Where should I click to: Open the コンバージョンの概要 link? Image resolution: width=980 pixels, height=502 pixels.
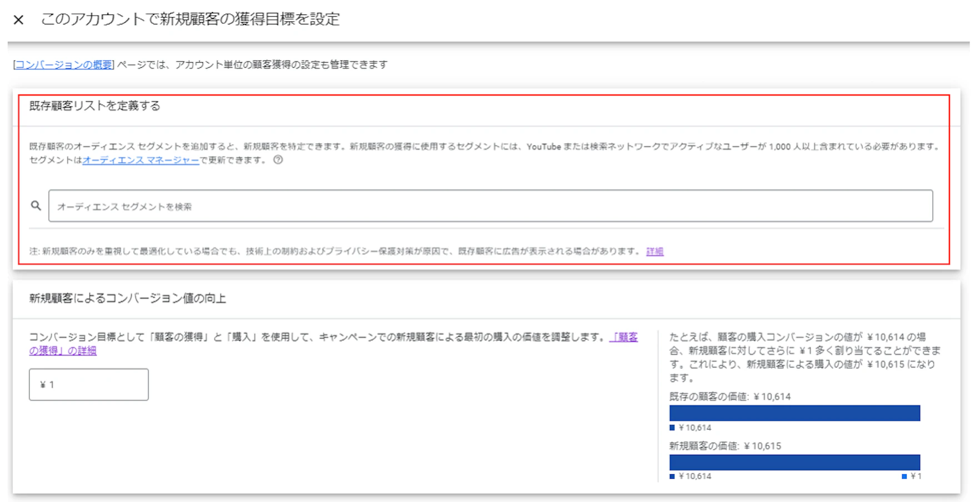pyautogui.click(x=64, y=64)
